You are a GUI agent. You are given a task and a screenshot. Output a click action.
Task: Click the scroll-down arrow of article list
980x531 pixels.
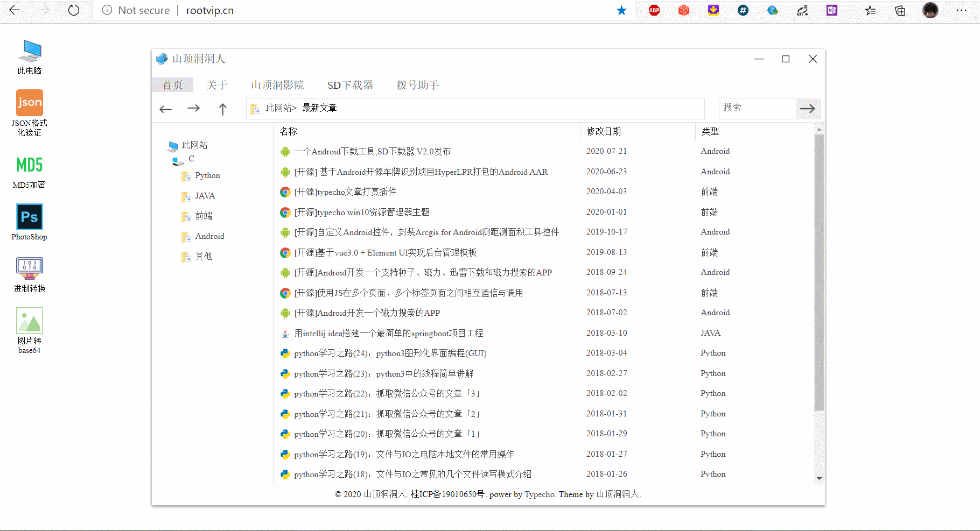point(819,478)
